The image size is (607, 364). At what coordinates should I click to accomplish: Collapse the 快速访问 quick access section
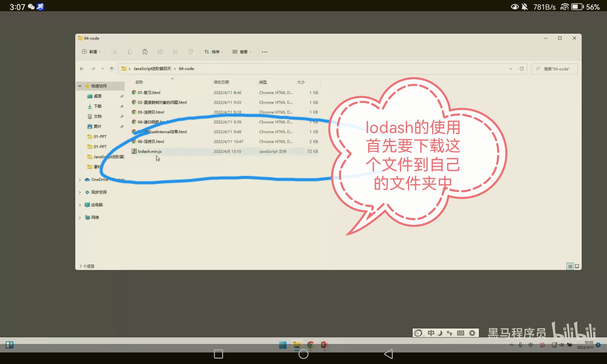tap(80, 86)
